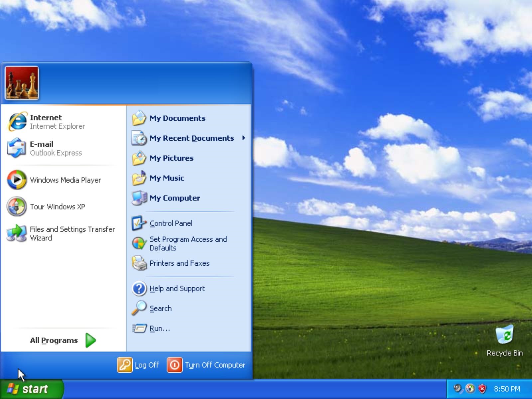Open the Control Panel
The image size is (532, 399).
(x=171, y=223)
